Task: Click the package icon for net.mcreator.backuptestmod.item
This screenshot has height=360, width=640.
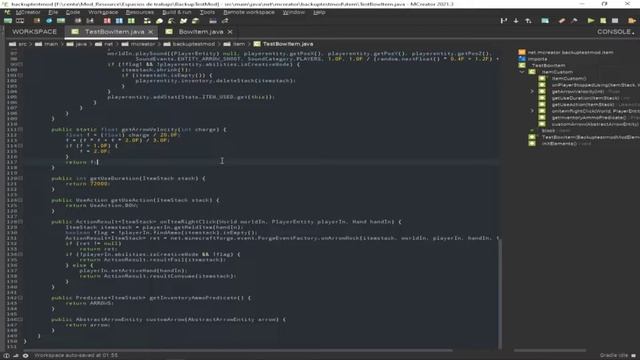Action: click(522, 52)
